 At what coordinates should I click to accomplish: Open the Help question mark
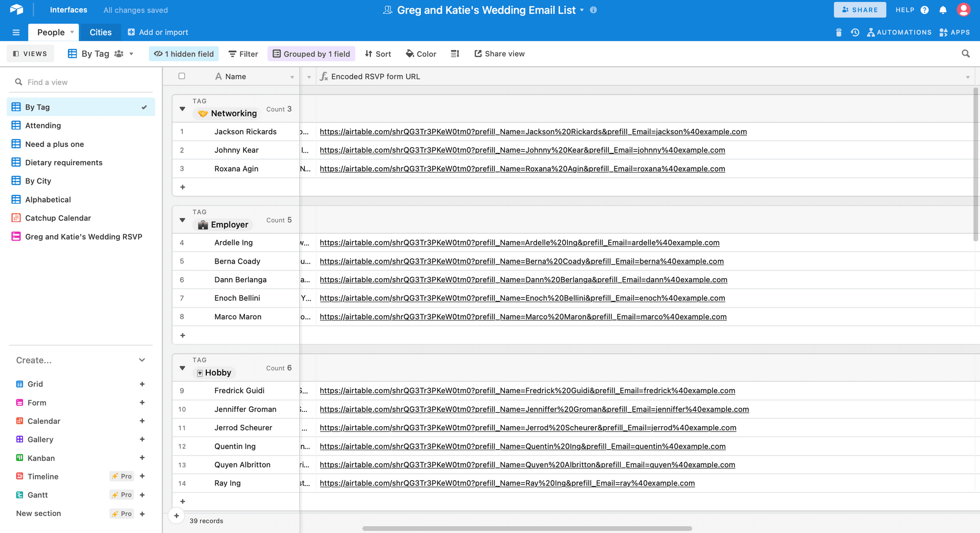[925, 10]
